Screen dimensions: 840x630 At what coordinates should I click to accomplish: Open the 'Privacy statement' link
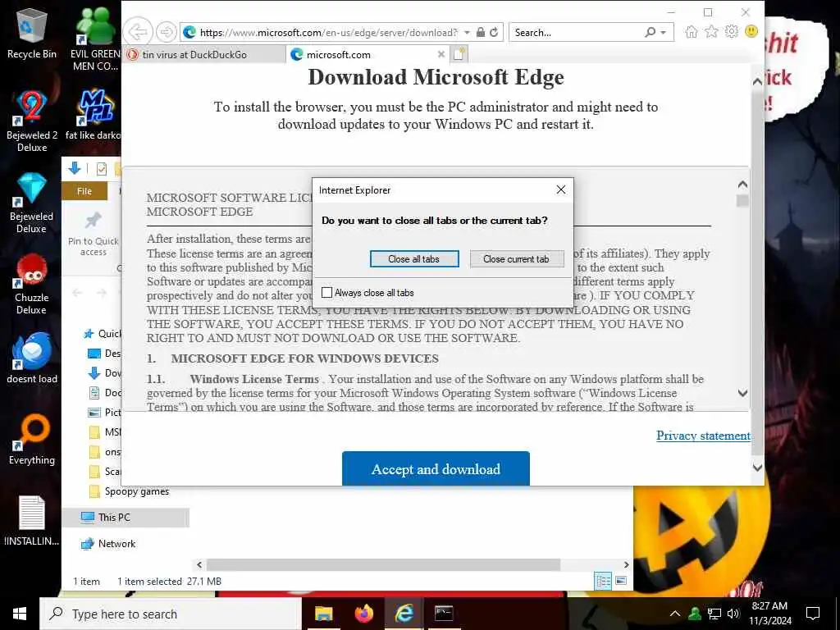point(703,436)
